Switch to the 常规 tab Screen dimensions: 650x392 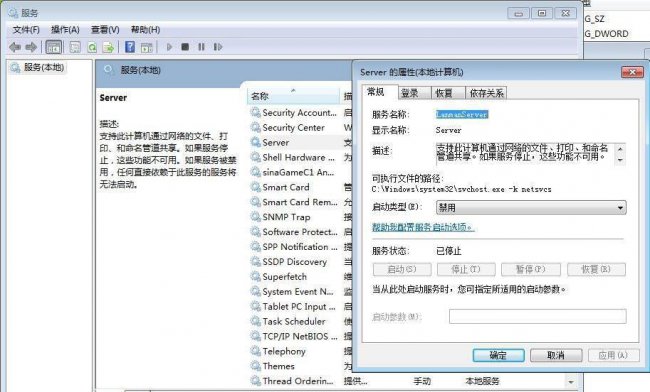pyautogui.click(x=379, y=92)
